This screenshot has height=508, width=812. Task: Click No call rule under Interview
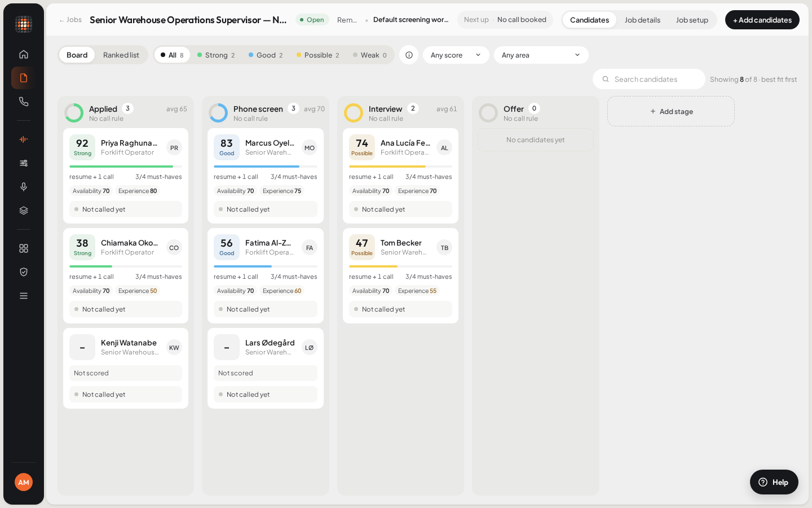pos(386,119)
